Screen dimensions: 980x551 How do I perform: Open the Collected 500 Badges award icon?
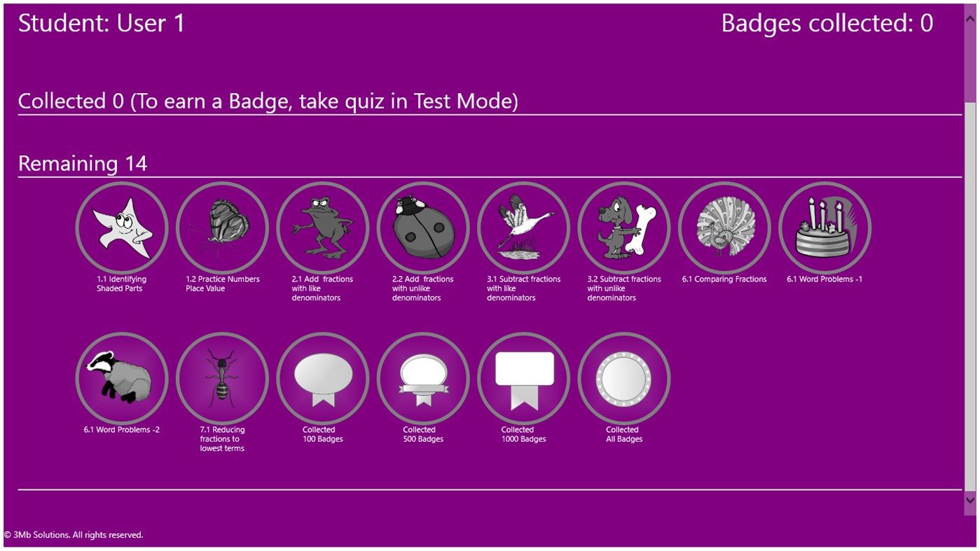(x=423, y=379)
